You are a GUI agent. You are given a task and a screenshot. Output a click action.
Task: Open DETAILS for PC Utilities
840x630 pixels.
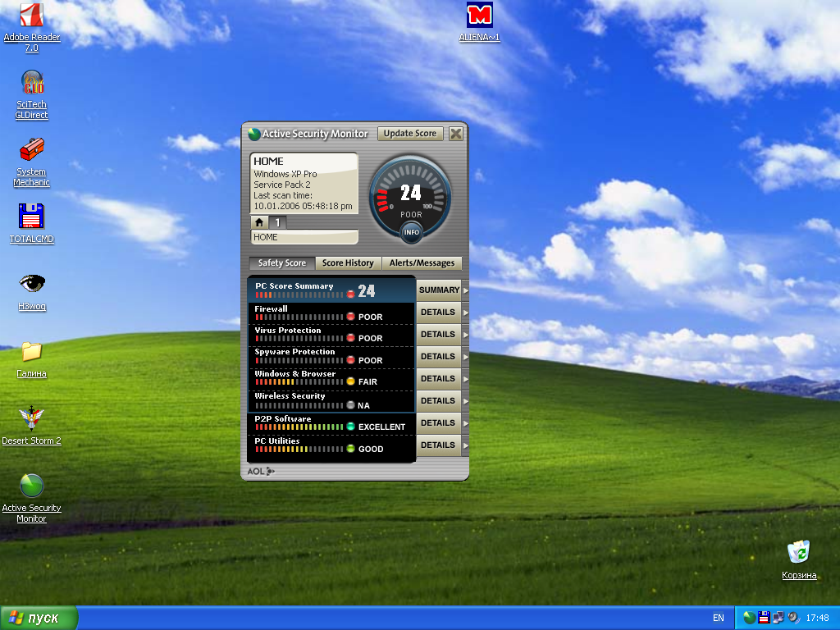click(x=439, y=445)
